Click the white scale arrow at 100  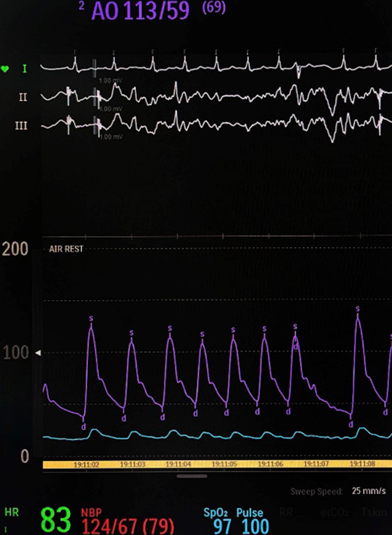(x=39, y=353)
